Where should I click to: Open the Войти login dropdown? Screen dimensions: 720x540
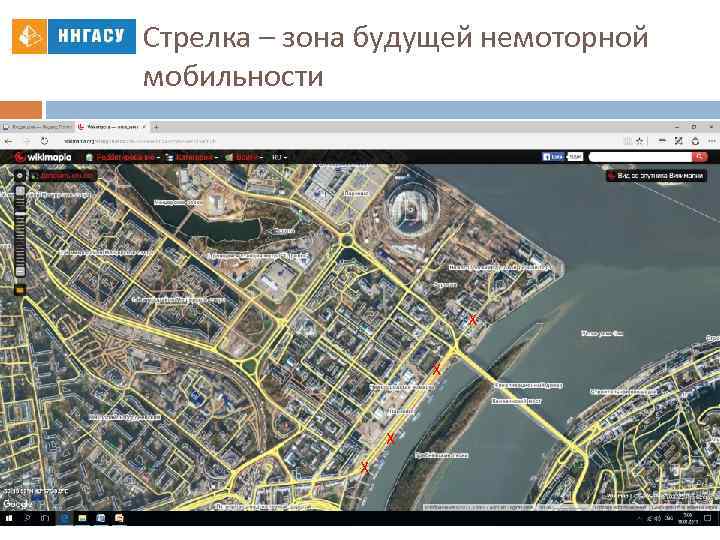tap(244, 157)
